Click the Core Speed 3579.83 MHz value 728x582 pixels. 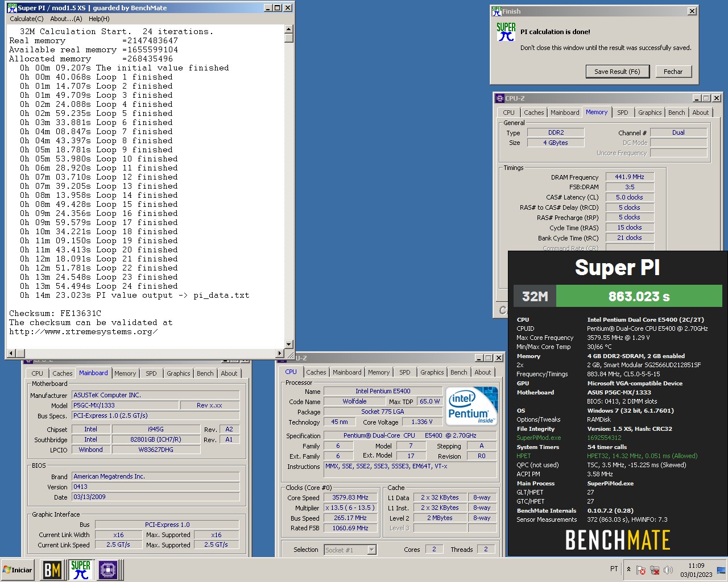pos(350,497)
